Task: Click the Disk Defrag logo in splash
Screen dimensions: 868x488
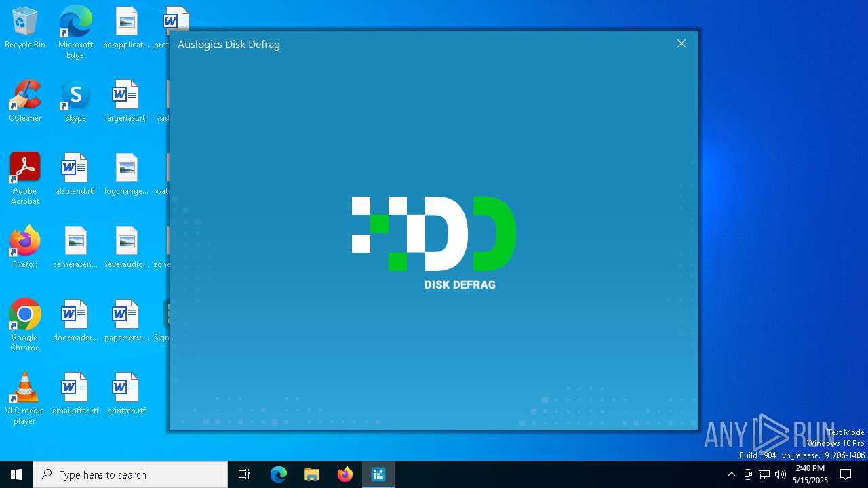Action: tap(434, 243)
